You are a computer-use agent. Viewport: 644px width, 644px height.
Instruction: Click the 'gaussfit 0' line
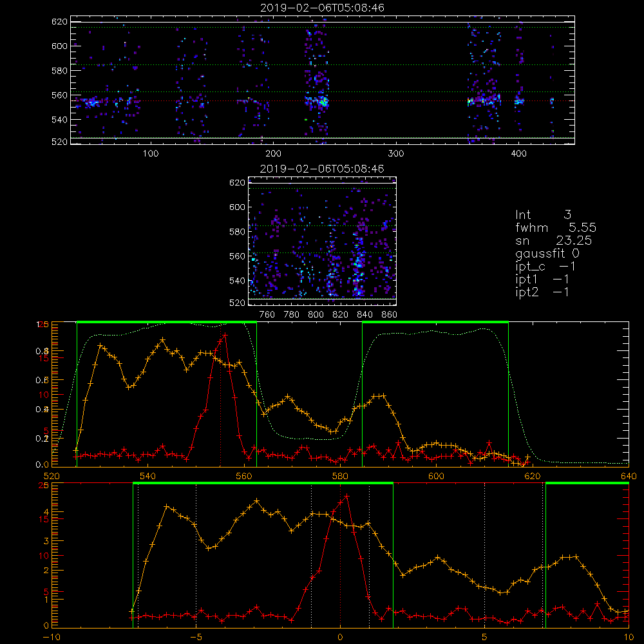pos(547,253)
